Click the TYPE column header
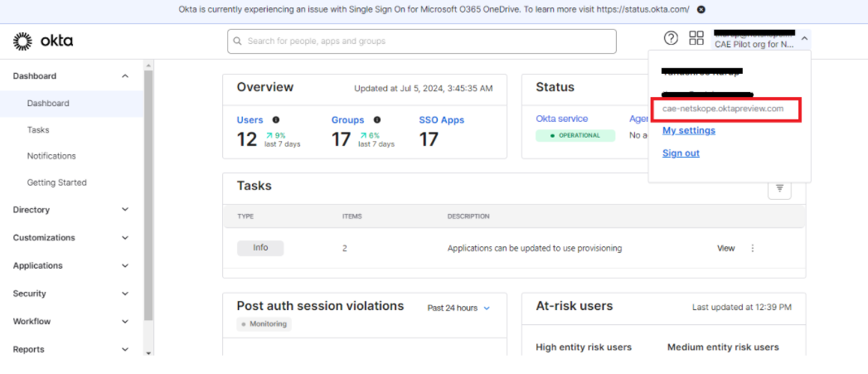 (245, 216)
